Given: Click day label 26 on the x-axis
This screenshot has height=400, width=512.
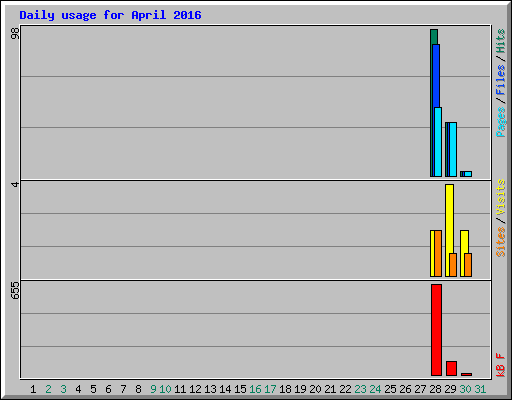Looking at the screenshot, I should tap(405, 389).
